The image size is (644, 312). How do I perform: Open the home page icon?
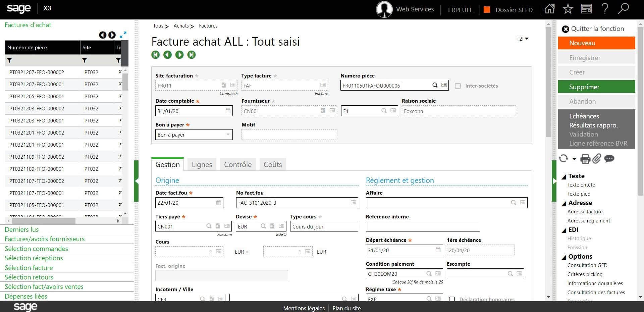coord(549,9)
